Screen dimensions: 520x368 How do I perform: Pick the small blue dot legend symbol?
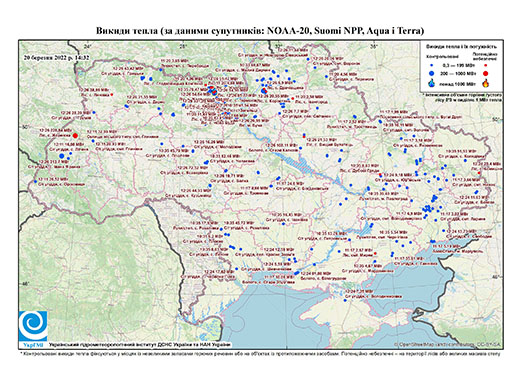pos(432,66)
